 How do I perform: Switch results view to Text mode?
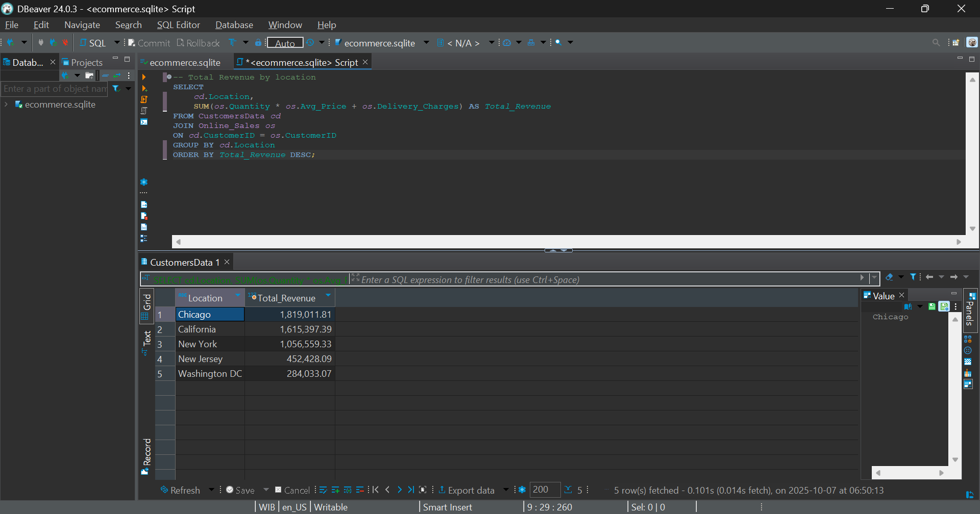(146, 340)
